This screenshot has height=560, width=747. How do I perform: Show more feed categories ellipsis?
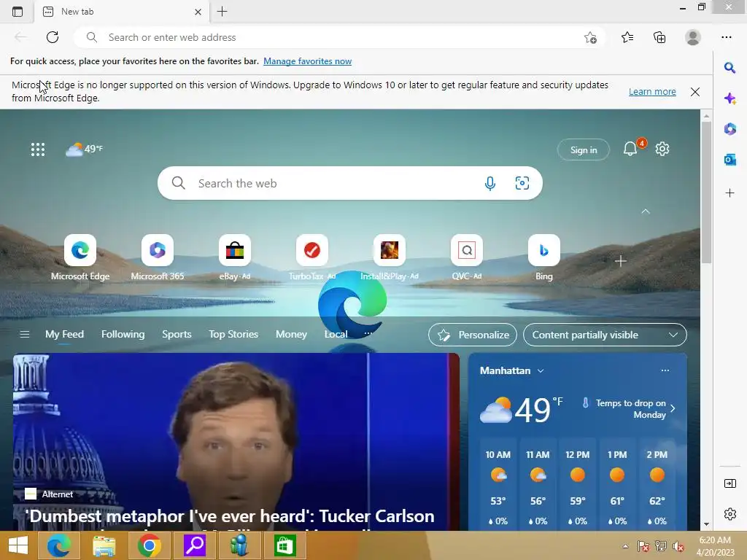(368, 334)
